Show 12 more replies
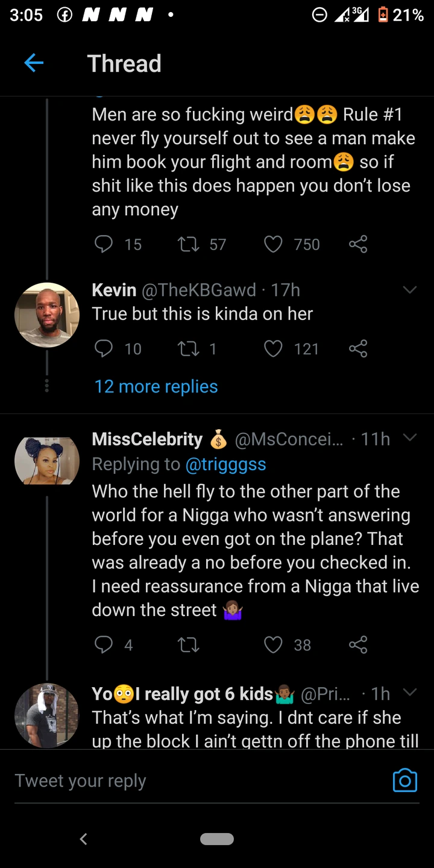Image resolution: width=434 pixels, height=868 pixels. pyautogui.click(x=156, y=386)
